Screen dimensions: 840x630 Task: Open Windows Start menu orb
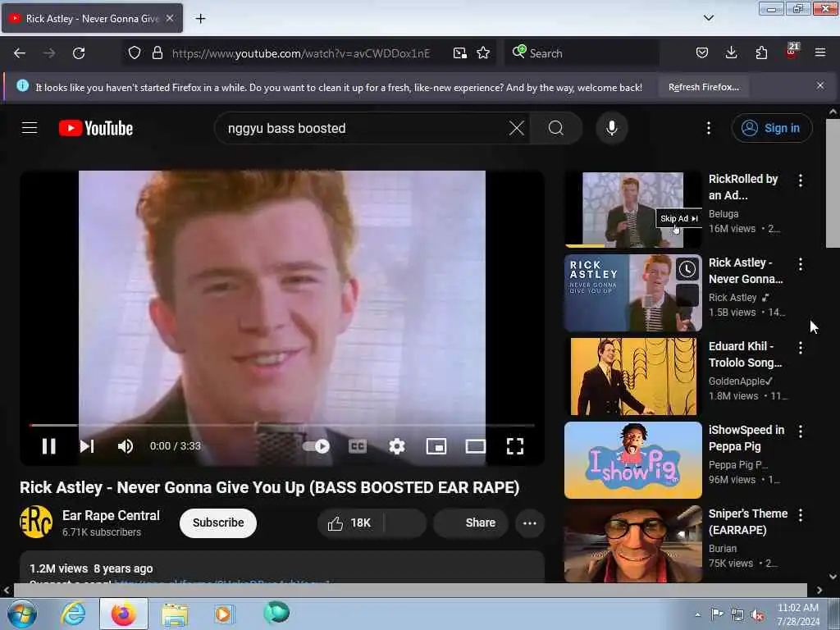tap(21, 614)
